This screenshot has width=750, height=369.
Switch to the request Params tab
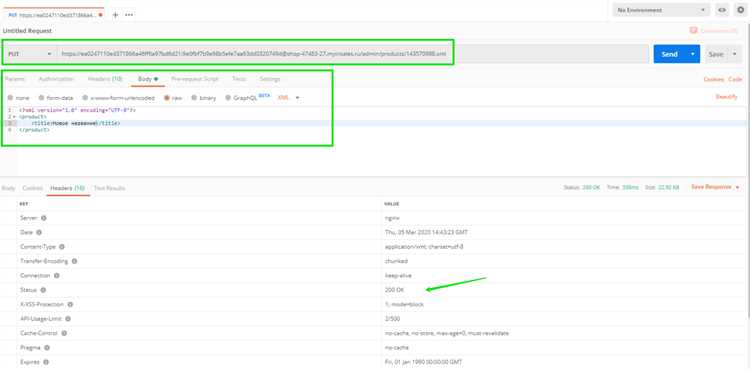tap(15, 79)
